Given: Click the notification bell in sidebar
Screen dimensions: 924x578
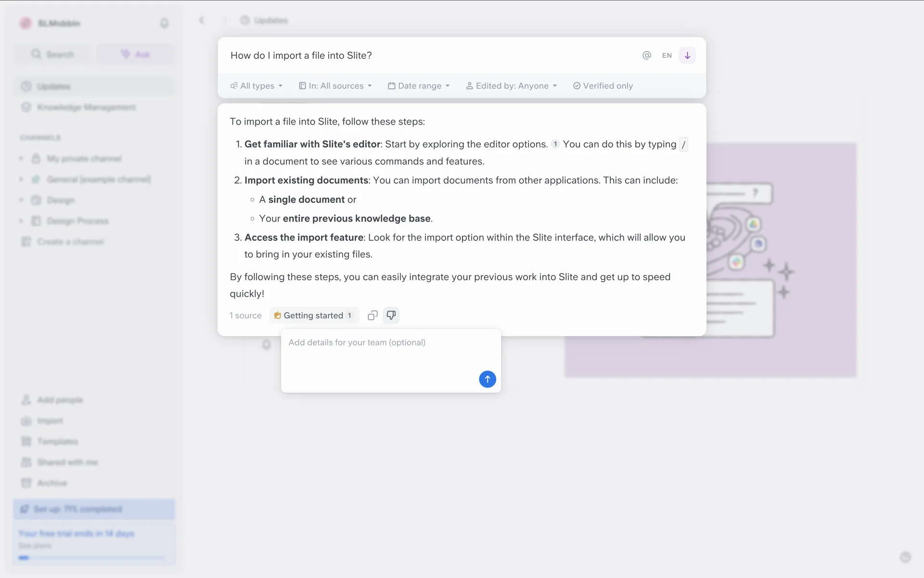Looking at the screenshot, I should click(164, 23).
